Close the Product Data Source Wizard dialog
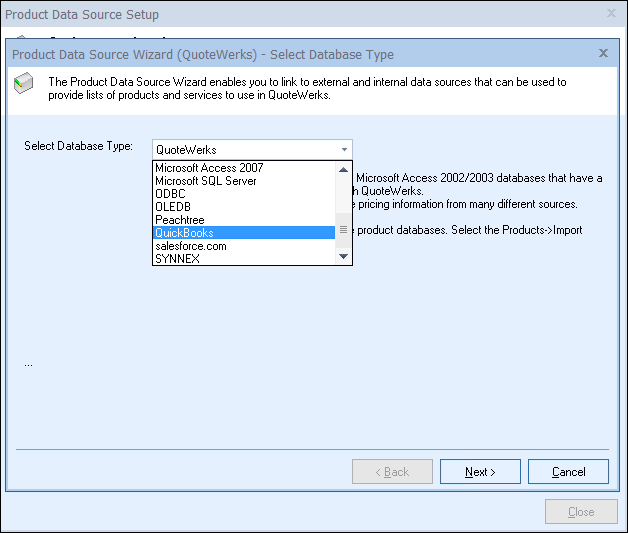628x533 pixels. click(x=603, y=53)
